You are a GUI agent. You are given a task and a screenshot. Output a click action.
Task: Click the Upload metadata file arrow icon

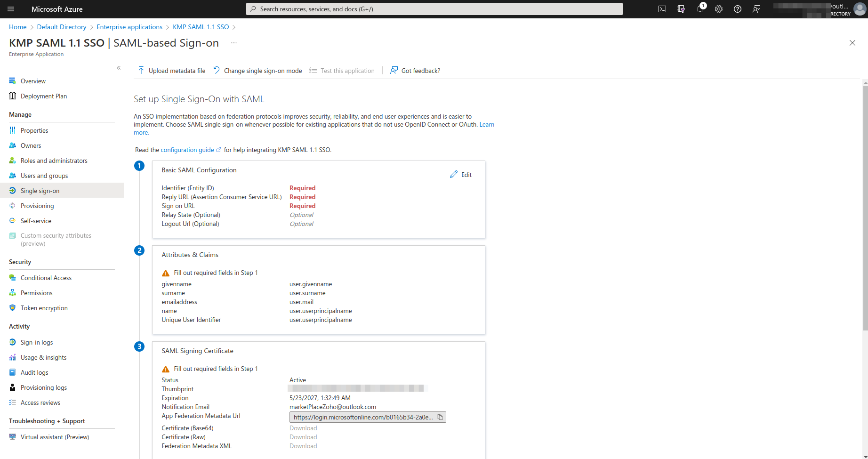tap(141, 71)
